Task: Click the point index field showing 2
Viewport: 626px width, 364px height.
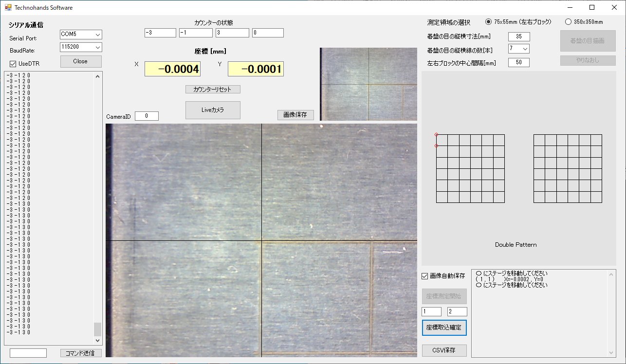Action: coord(457,311)
